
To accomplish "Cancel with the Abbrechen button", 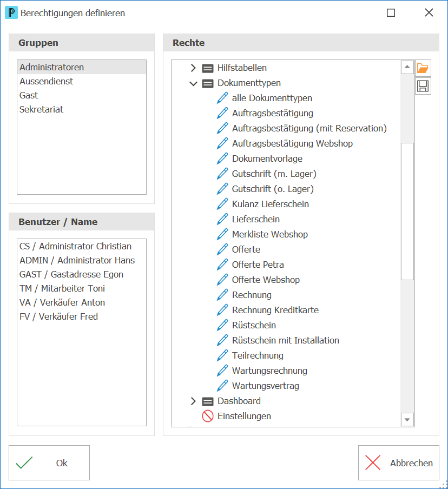I will (x=399, y=463).
